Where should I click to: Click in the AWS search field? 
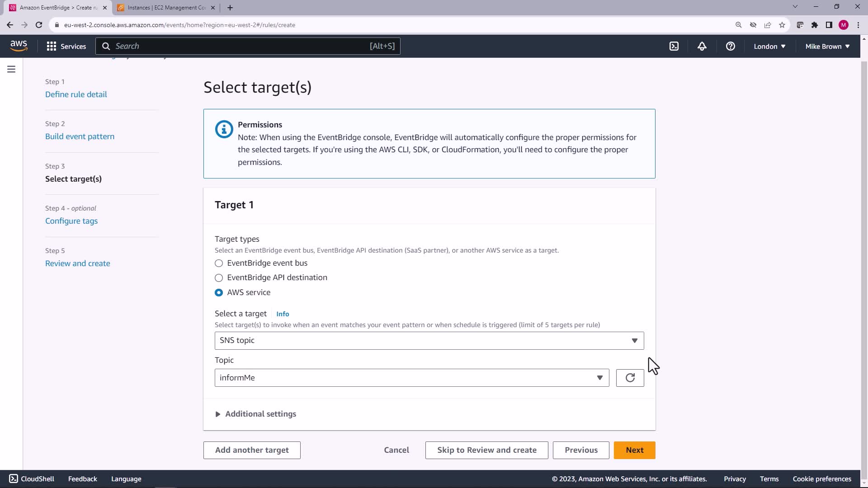tap(240, 46)
